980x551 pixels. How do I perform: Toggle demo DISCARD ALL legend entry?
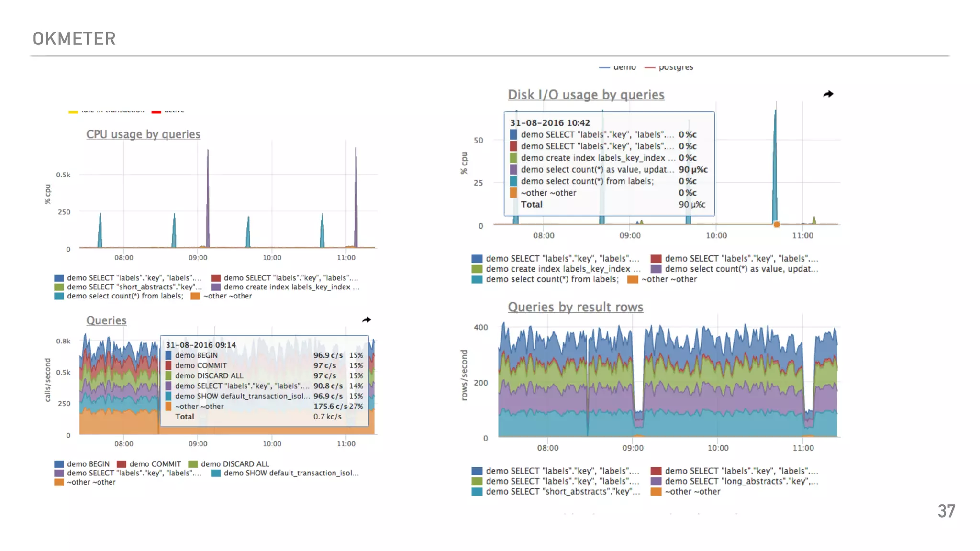(x=234, y=464)
